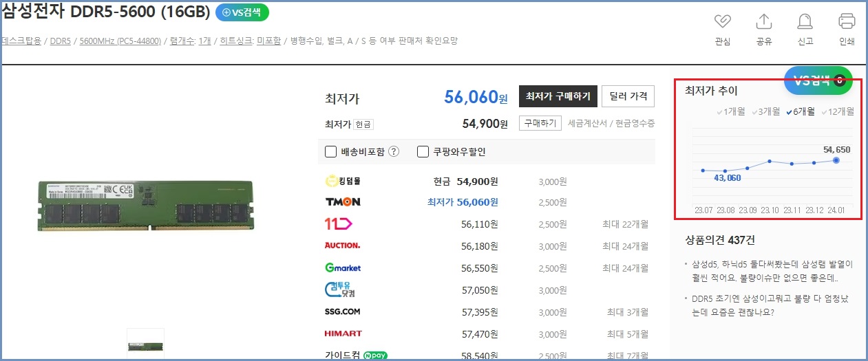
Task: Open the Gmarket seller logo
Action: 343,267
